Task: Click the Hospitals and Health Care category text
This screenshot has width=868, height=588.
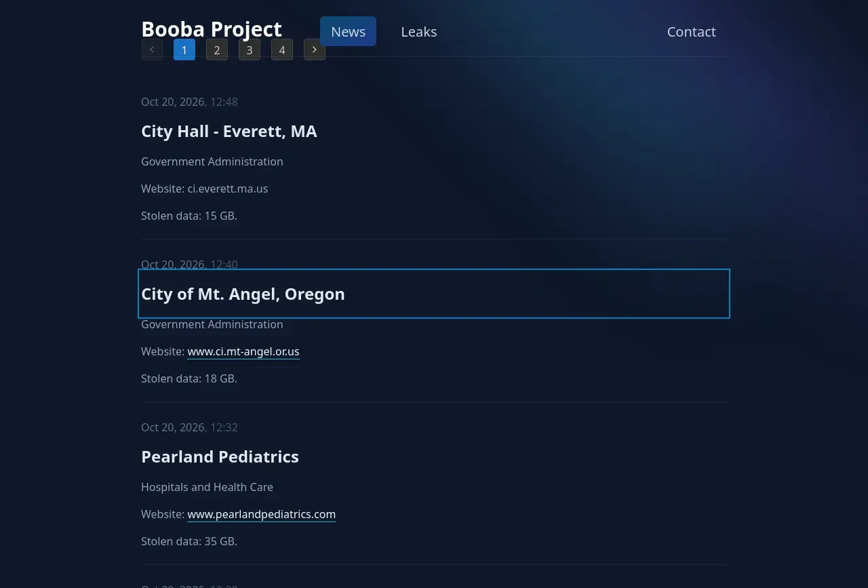Action: click(207, 487)
